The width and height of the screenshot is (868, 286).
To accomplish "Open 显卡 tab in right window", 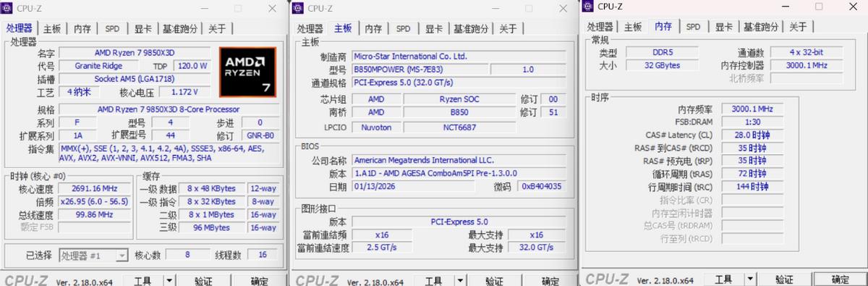I will (x=723, y=27).
